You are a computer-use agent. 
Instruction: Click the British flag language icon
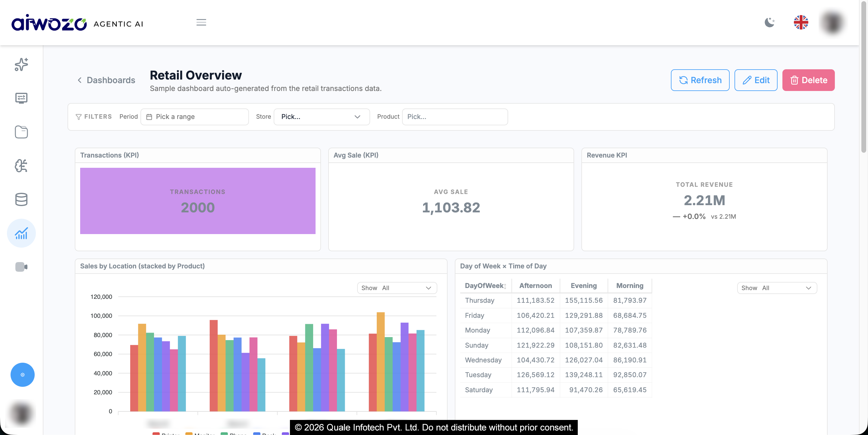tap(800, 23)
